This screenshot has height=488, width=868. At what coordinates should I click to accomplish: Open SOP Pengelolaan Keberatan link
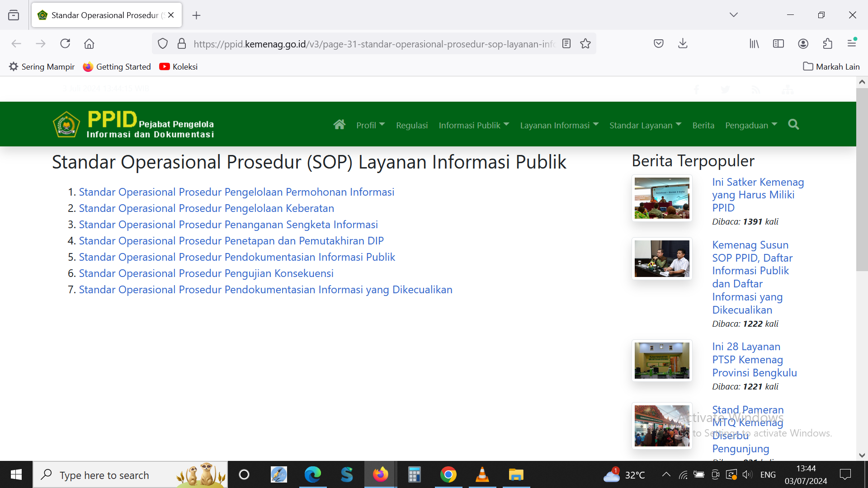pos(206,208)
